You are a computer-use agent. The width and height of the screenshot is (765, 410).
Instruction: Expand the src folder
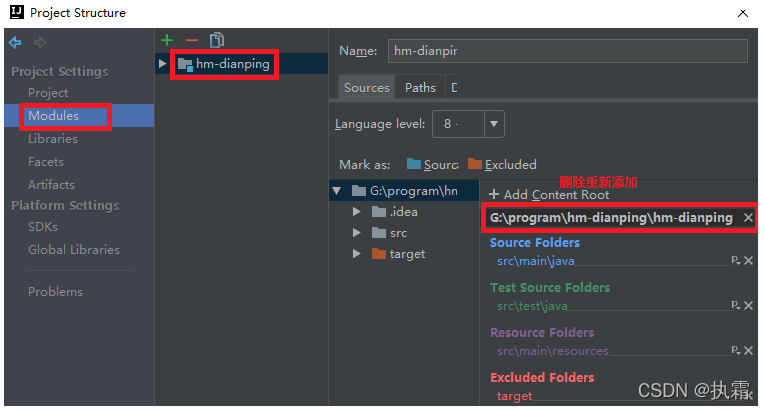coord(357,233)
